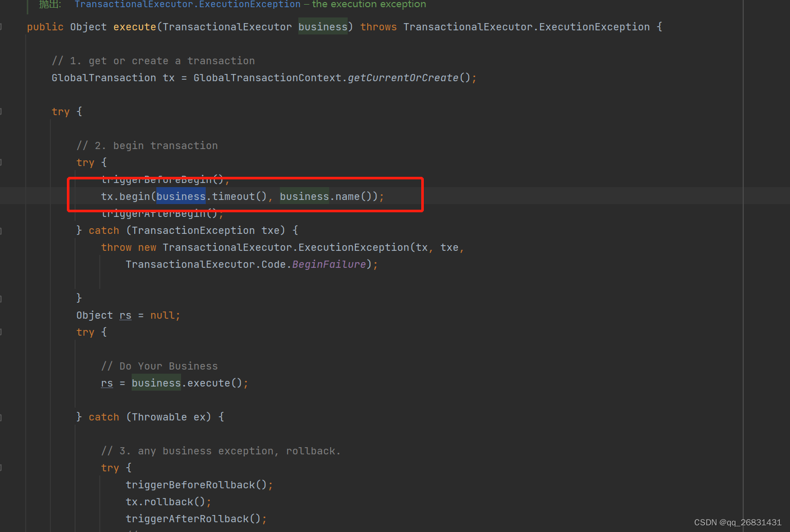Screen dimensions: 790x532
Task: Click 'try' keyword above triggerBeforeRollback
Action: (x=110, y=468)
